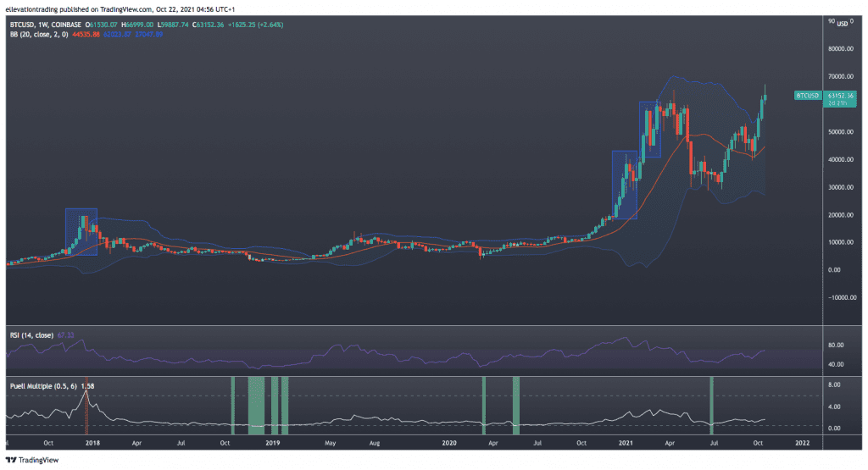Click the 63152.36 current price label

(841, 96)
